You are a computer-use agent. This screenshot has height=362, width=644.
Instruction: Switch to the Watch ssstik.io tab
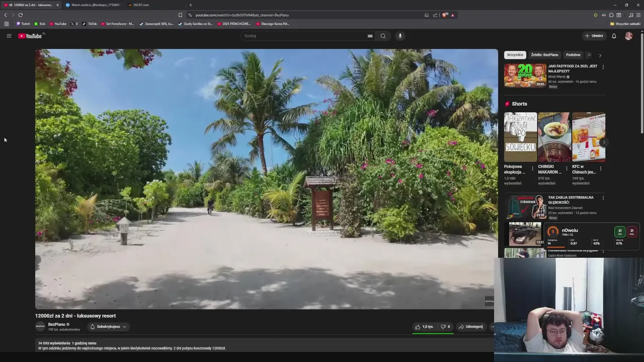[93, 5]
